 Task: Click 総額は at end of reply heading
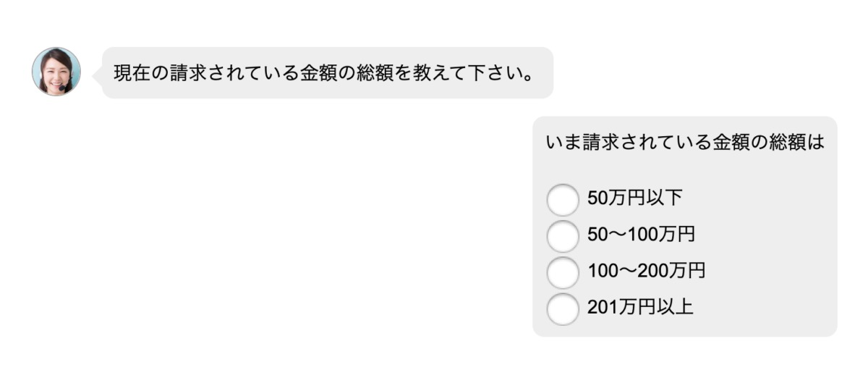pyautogui.click(x=796, y=143)
